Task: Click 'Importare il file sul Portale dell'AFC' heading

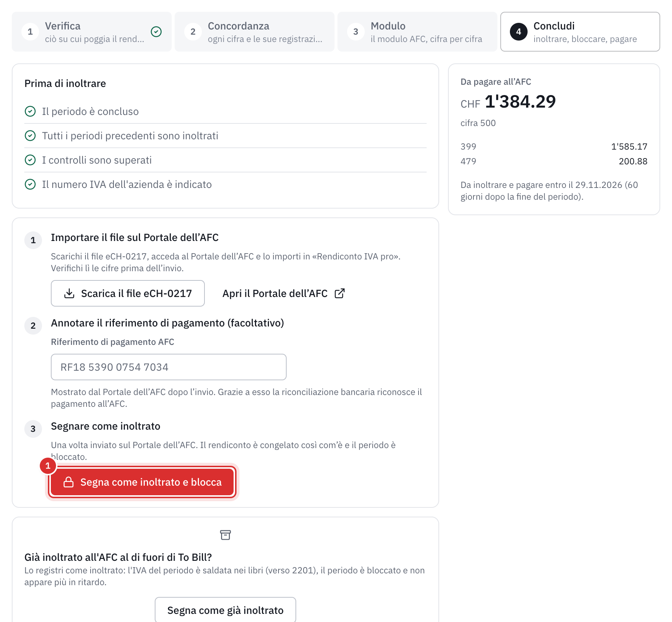Action: 135,238
